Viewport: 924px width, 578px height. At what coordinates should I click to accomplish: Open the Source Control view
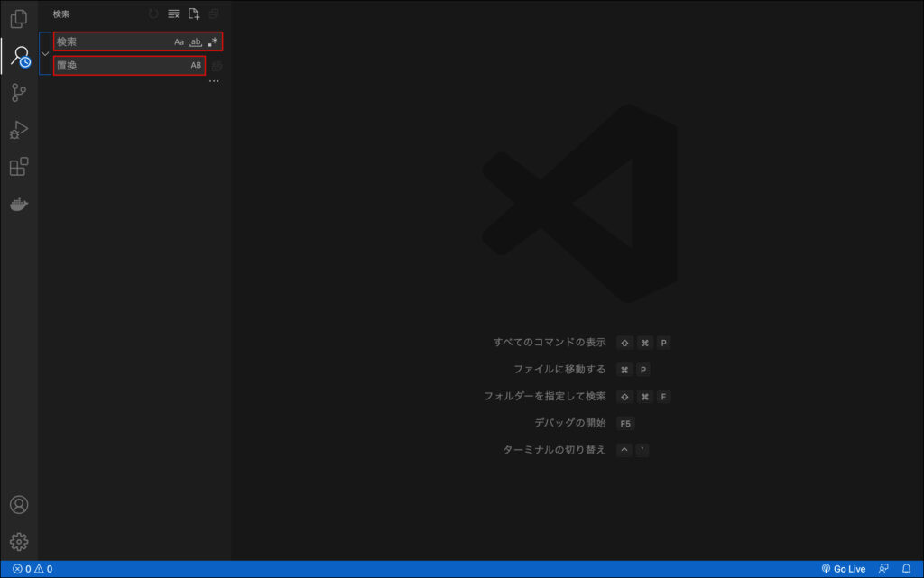(19, 92)
